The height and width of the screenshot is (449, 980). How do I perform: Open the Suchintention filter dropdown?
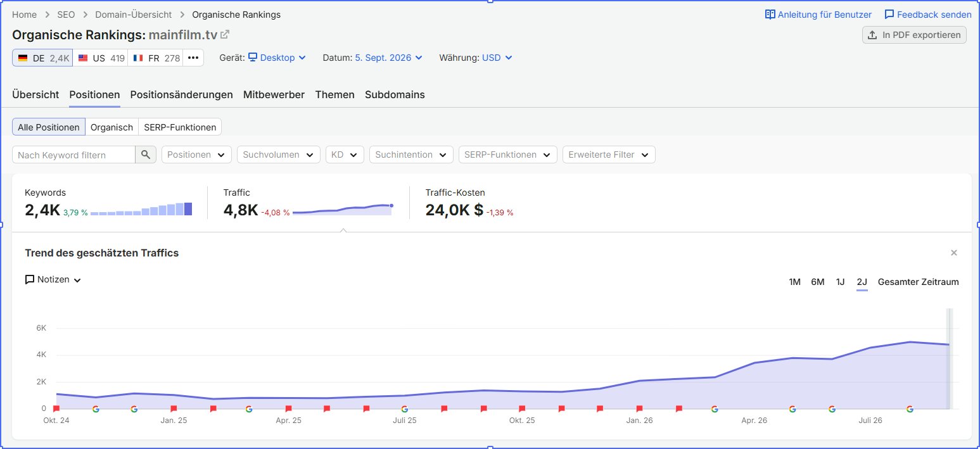pos(411,155)
